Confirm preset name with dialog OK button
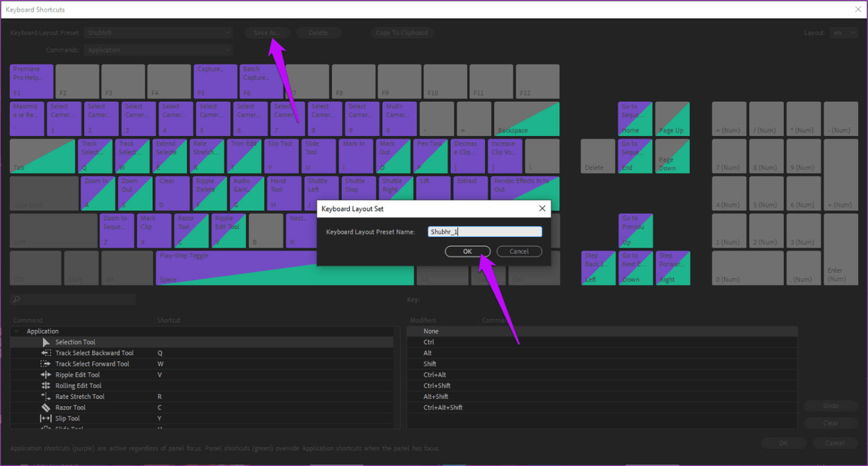 pyautogui.click(x=467, y=251)
